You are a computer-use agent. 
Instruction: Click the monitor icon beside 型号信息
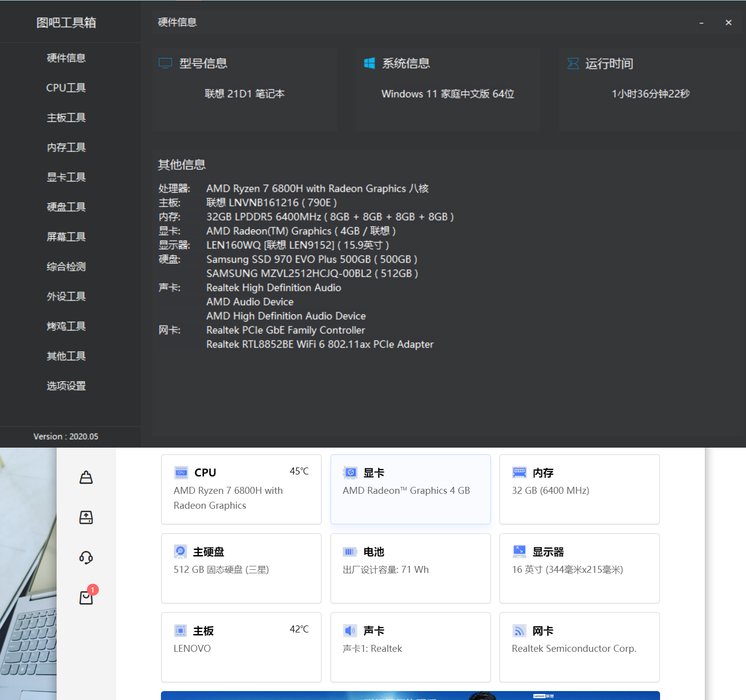[165, 63]
